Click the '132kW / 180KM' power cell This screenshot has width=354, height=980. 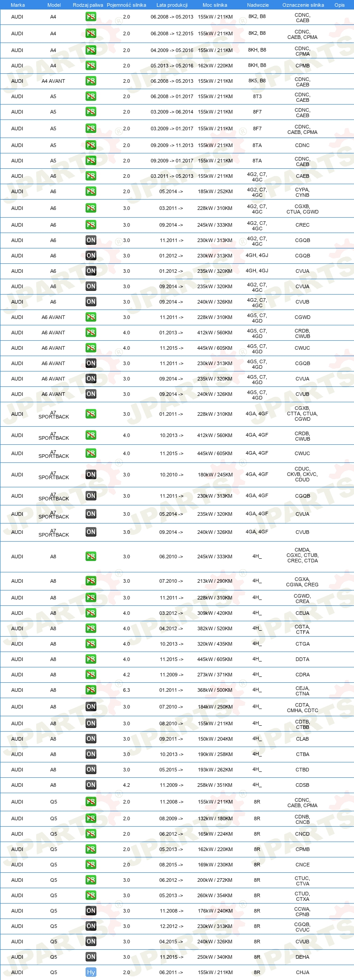pyautogui.click(x=215, y=818)
